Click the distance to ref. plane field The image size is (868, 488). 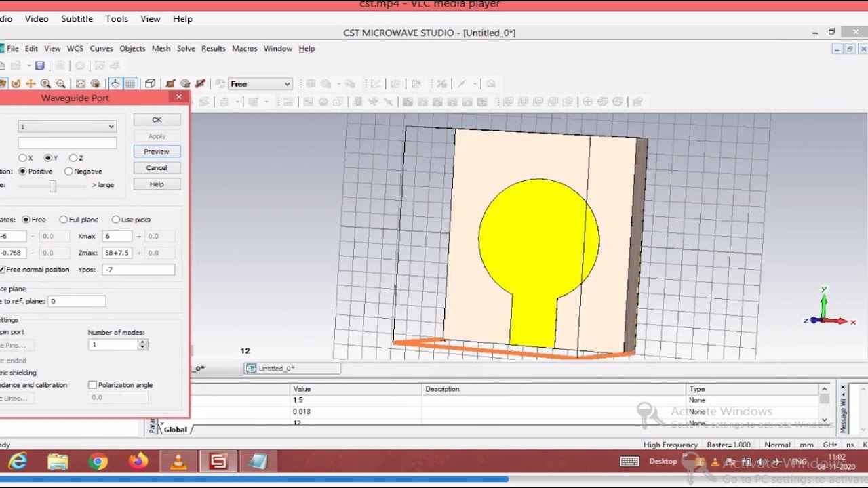pyautogui.click(x=77, y=302)
